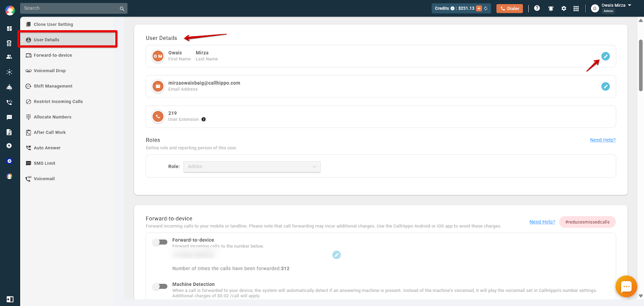This screenshot has width=644, height=306.
Task: Click the user avatar circle O
Action: 595,8
